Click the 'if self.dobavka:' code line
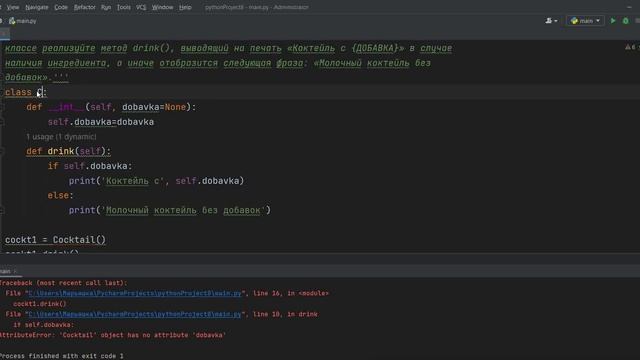This screenshot has width=640, height=360. [x=90, y=166]
